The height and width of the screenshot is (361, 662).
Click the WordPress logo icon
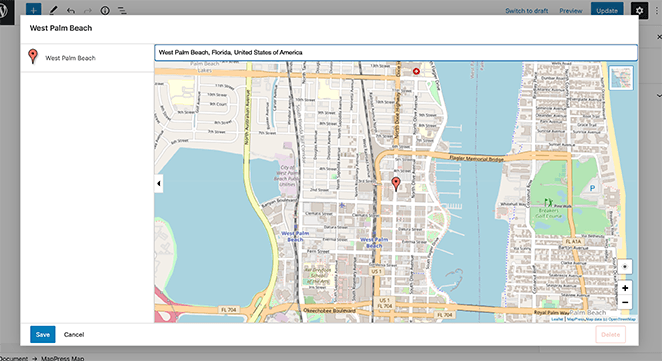coord(3,10)
